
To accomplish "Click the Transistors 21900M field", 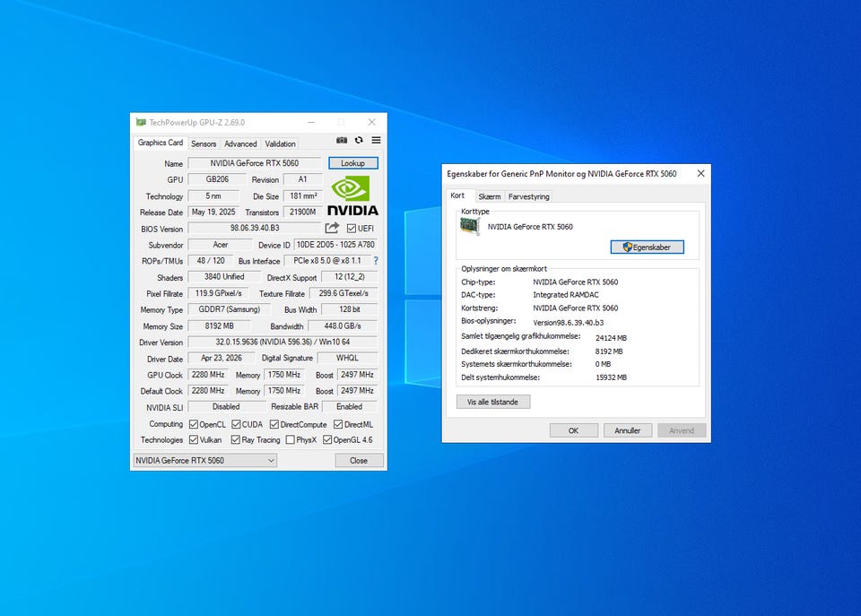I will (x=303, y=212).
